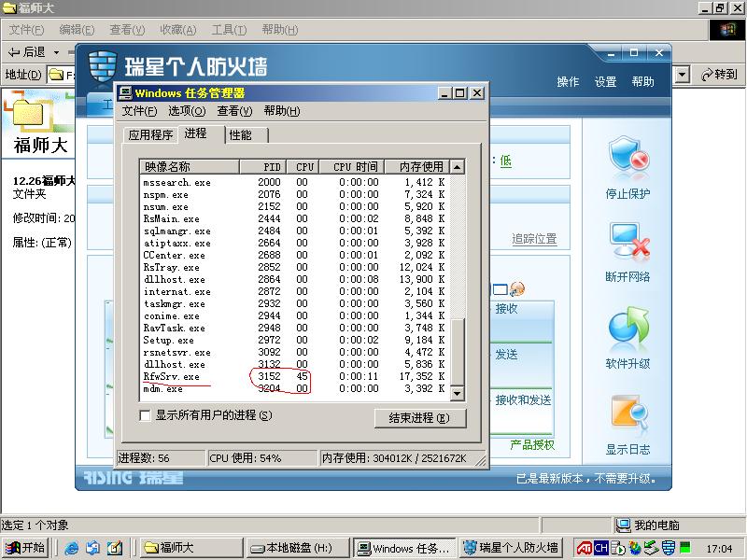Click the Internet Explorer quick launch icon

click(71, 548)
